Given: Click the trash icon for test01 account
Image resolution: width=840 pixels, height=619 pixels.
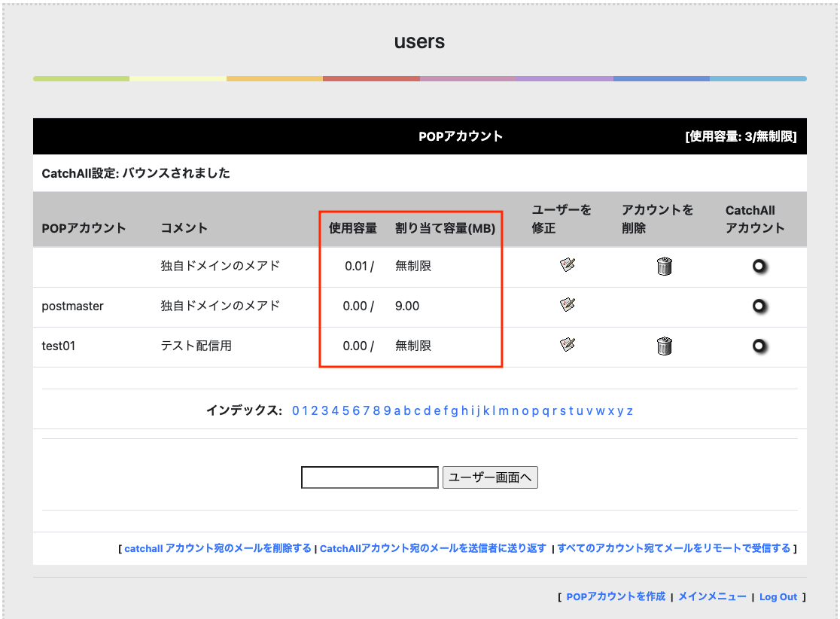Looking at the screenshot, I should click(665, 346).
